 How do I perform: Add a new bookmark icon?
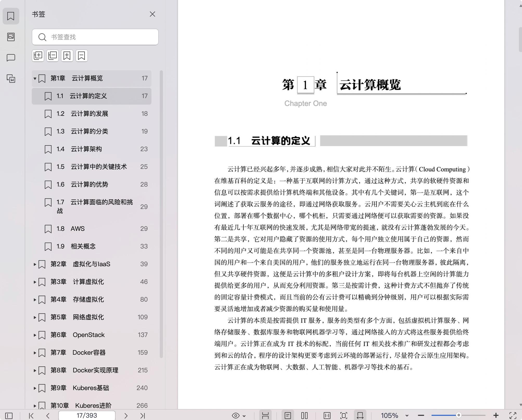(x=67, y=56)
